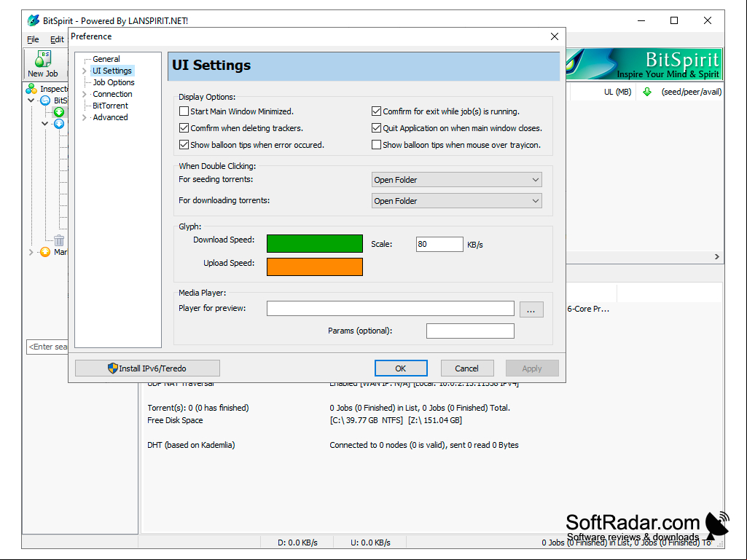Uncheck Quit Application on when main window closes
Screen dimensions: 747x560
click(x=376, y=128)
